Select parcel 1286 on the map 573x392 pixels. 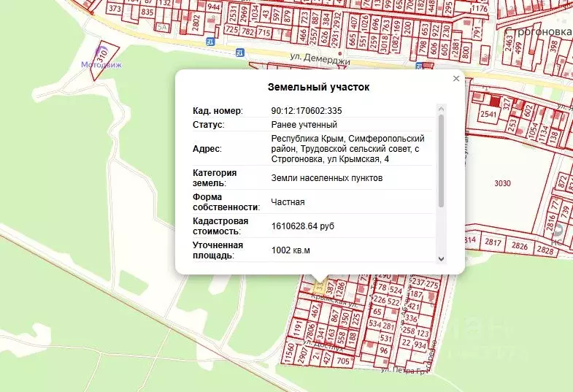pyautogui.click(x=341, y=289)
